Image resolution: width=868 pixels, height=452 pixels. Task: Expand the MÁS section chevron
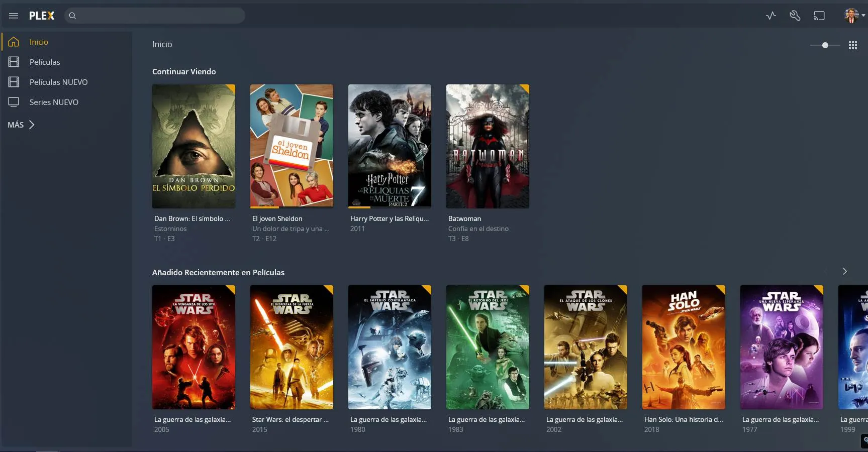(x=32, y=125)
